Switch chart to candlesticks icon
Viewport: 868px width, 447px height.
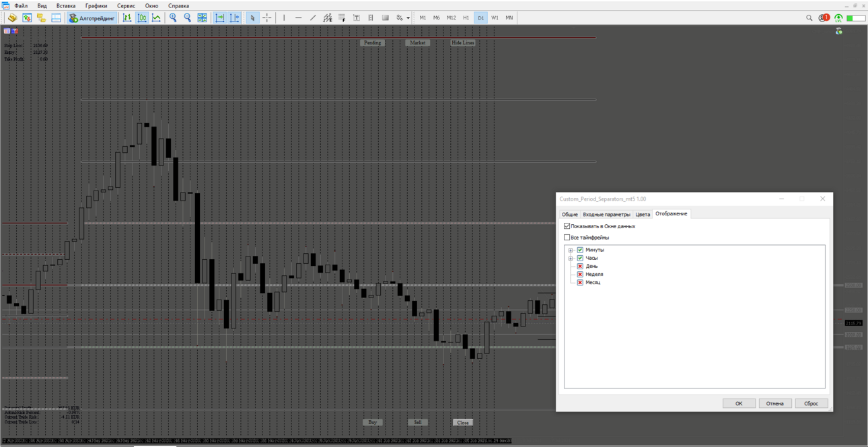tap(142, 18)
